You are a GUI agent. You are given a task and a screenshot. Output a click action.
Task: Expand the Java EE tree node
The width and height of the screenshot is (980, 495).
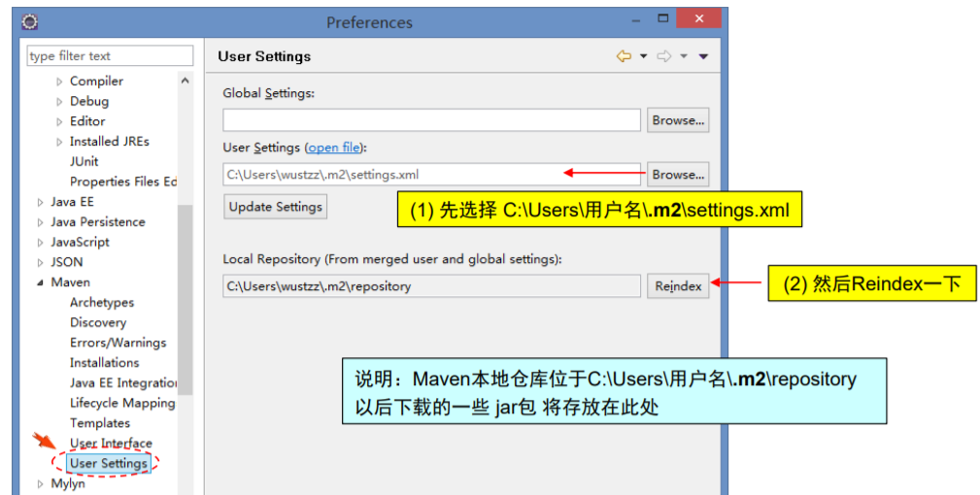pyautogui.click(x=40, y=202)
